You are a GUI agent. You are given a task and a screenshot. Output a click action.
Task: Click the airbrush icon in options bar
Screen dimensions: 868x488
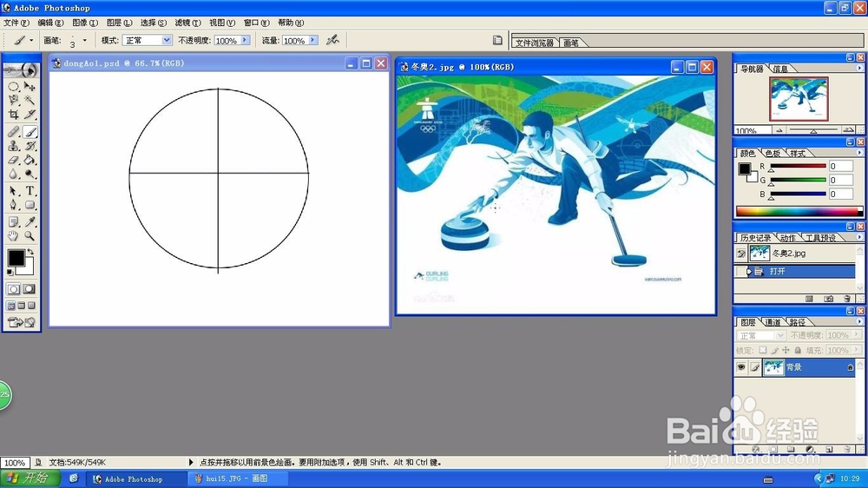(x=332, y=40)
